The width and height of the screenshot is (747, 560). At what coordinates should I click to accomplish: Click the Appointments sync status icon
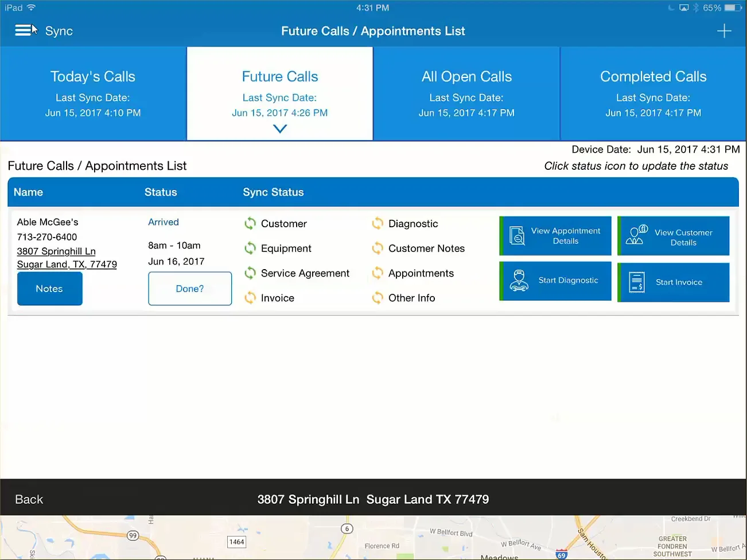click(x=378, y=273)
